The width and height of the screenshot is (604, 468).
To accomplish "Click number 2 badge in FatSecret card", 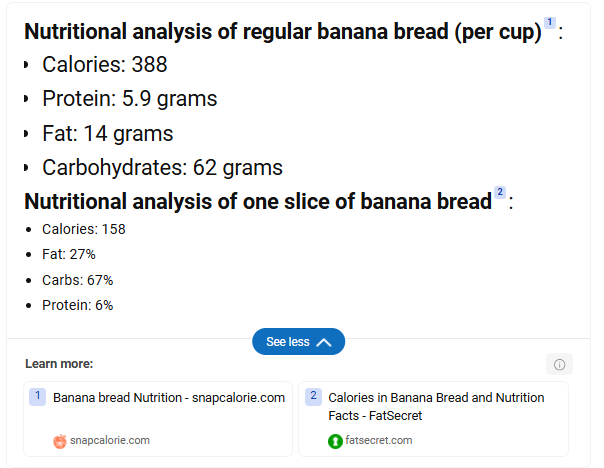I will [313, 396].
